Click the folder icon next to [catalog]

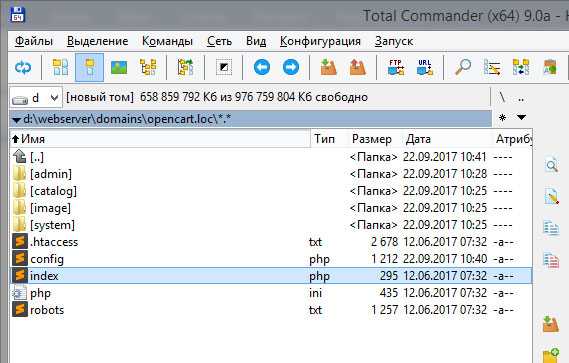[x=20, y=191]
